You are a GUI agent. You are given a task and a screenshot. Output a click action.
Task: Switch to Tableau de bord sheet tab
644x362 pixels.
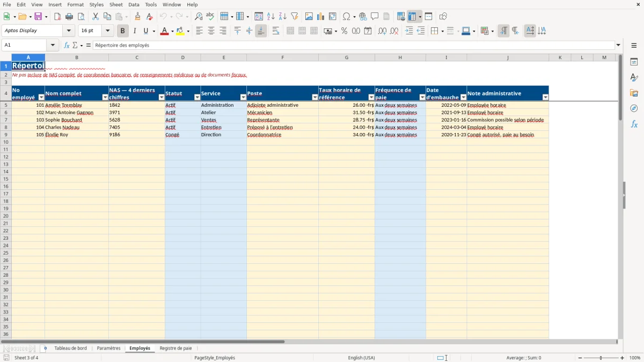coord(70,349)
